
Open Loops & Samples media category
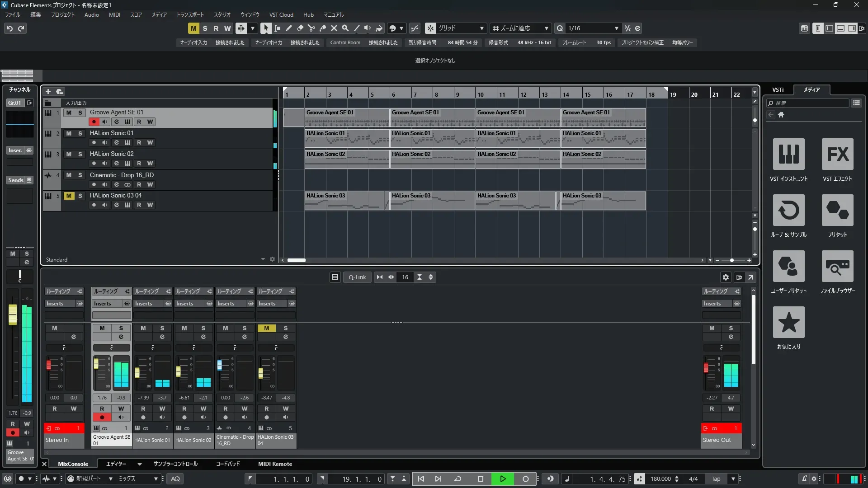click(788, 211)
